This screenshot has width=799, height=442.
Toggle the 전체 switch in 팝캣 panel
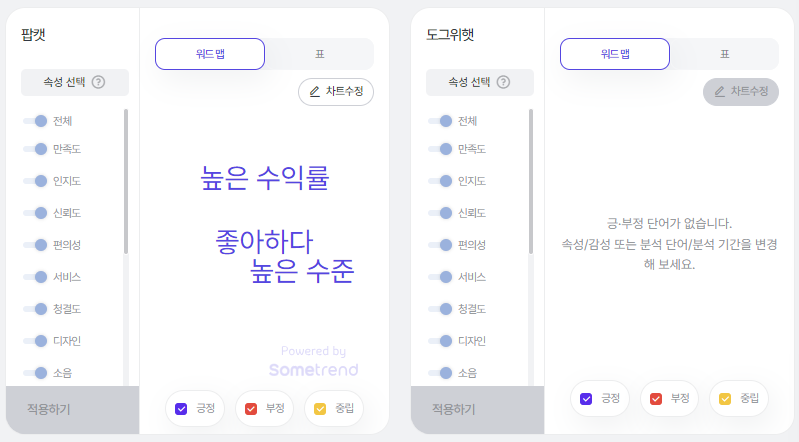tap(36, 121)
